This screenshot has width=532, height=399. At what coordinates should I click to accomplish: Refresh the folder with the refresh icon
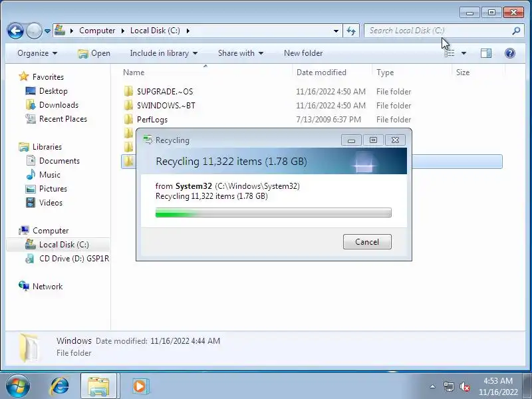[x=351, y=31]
